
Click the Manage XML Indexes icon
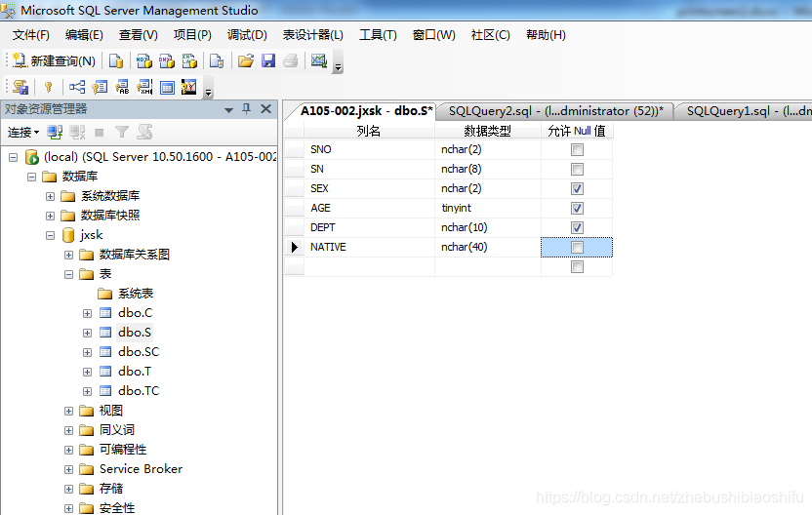click(144, 87)
